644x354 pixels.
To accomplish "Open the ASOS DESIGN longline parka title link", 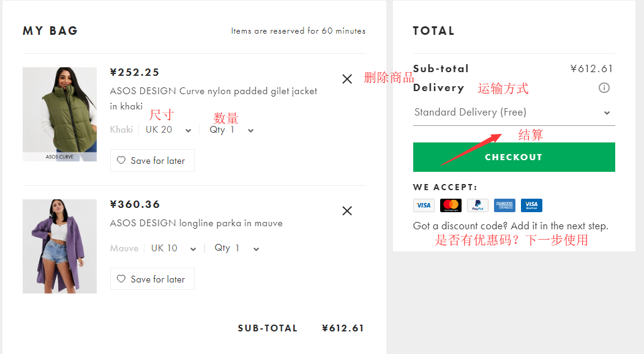I will coord(196,223).
